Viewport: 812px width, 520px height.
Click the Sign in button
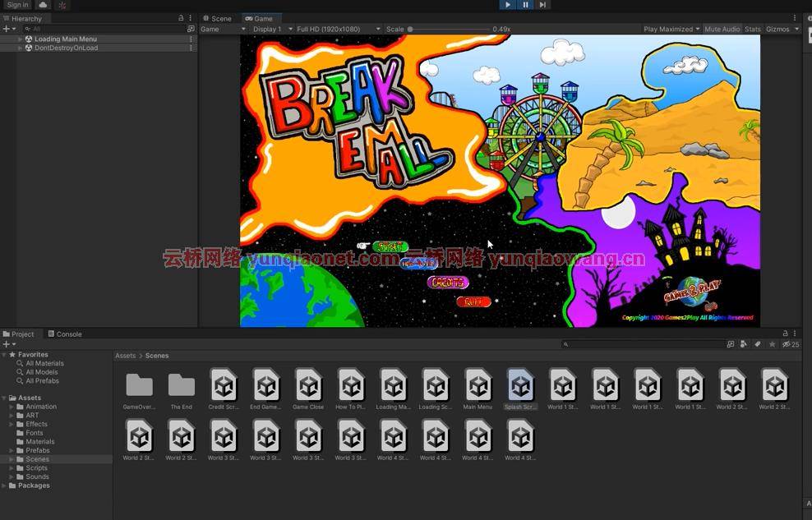pyautogui.click(x=17, y=5)
